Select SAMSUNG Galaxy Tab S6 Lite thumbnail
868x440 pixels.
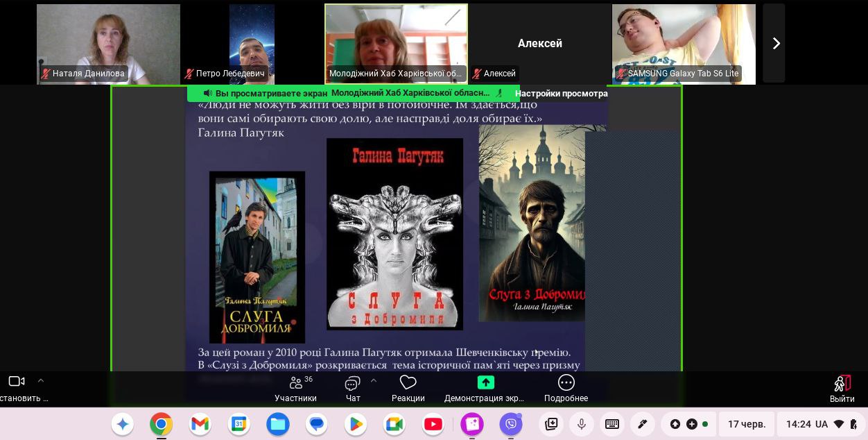(684, 44)
